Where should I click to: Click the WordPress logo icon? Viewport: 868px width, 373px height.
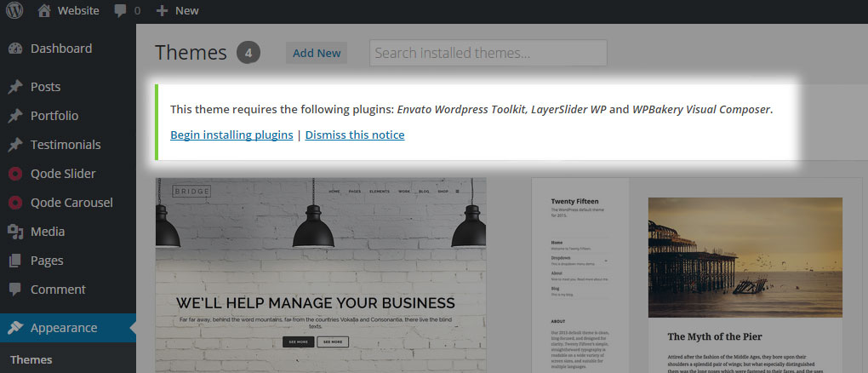[14, 10]
